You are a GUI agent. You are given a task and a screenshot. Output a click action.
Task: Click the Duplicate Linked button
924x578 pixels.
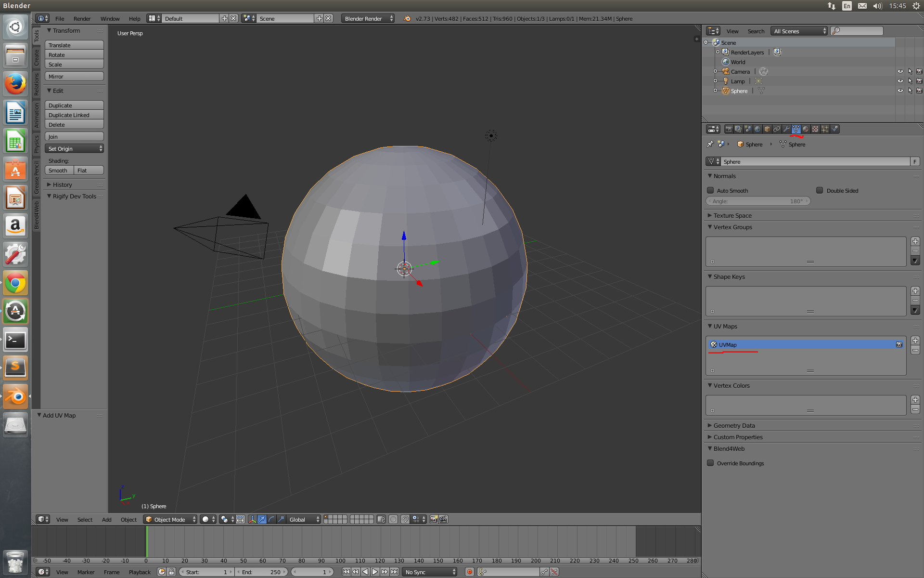click(x=75, y=115)
